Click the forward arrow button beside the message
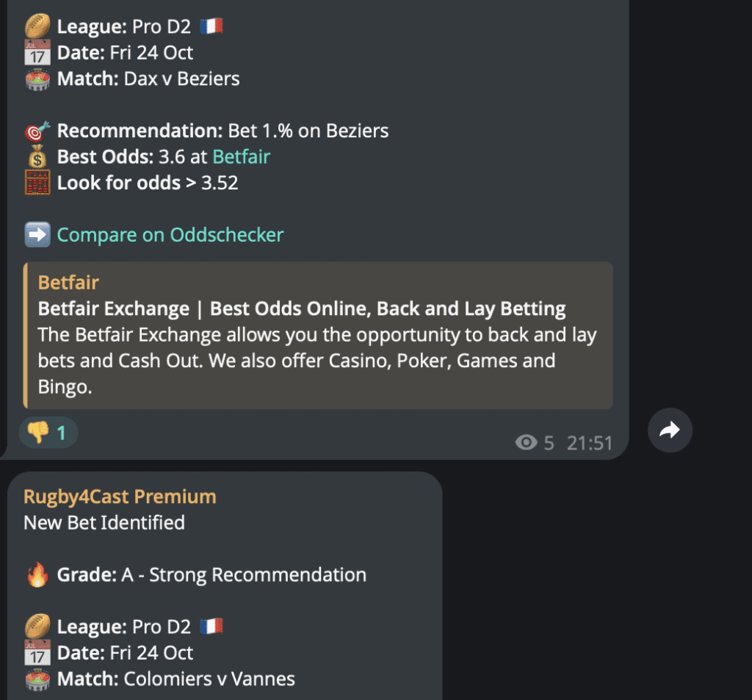 670,430
